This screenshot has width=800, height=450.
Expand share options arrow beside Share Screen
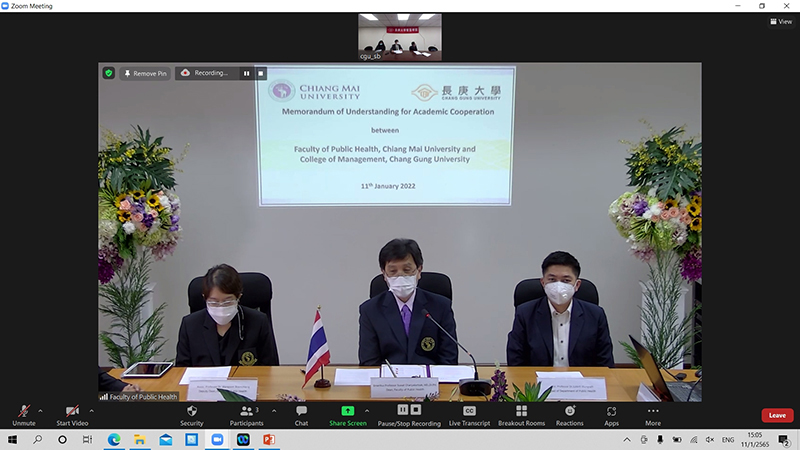[367, 411]
